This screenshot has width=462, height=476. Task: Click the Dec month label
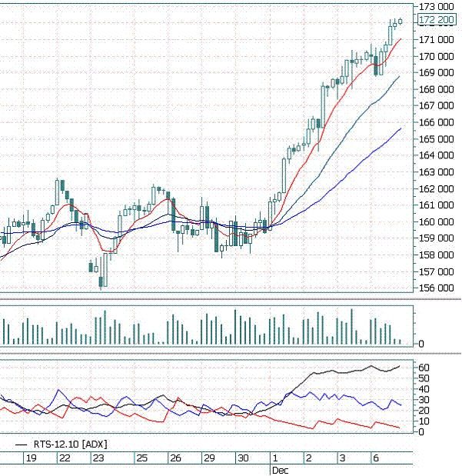coord(280,471)
